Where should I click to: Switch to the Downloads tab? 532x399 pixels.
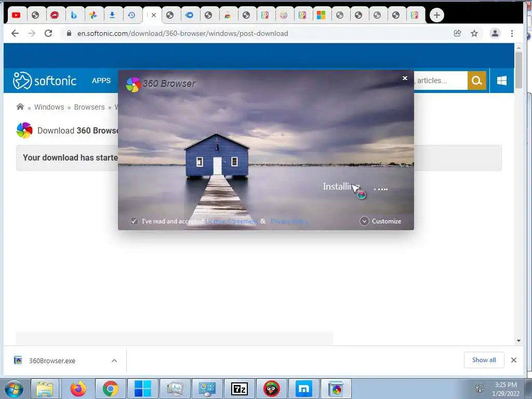coord(112,15)
